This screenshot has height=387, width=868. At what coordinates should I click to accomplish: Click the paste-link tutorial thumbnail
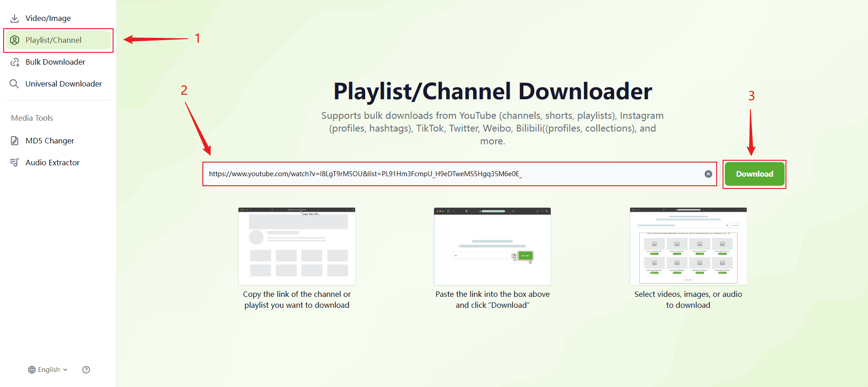point(492,246)
